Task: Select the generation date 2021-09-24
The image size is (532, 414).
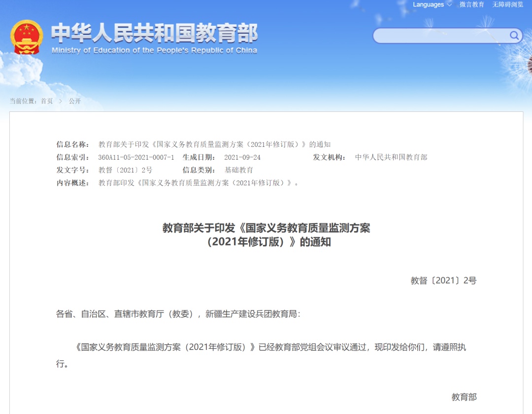Action: coord(242,157)
